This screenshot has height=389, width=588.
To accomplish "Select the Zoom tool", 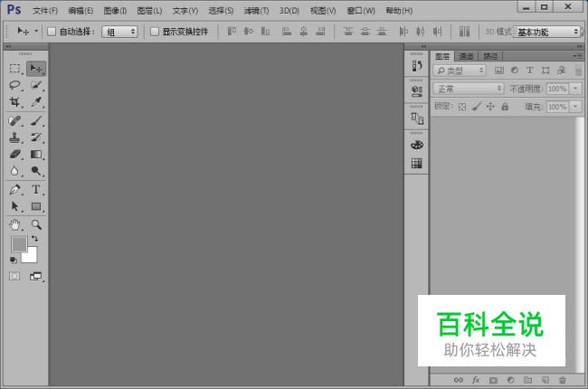I will [36, 224].
